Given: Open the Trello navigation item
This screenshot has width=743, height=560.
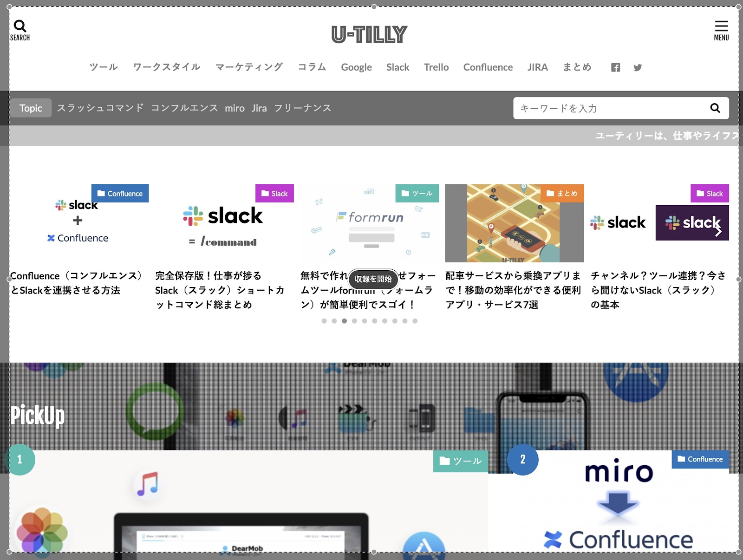Looking at the screenshot, I should pyautogui.click(x=436, y=67).
